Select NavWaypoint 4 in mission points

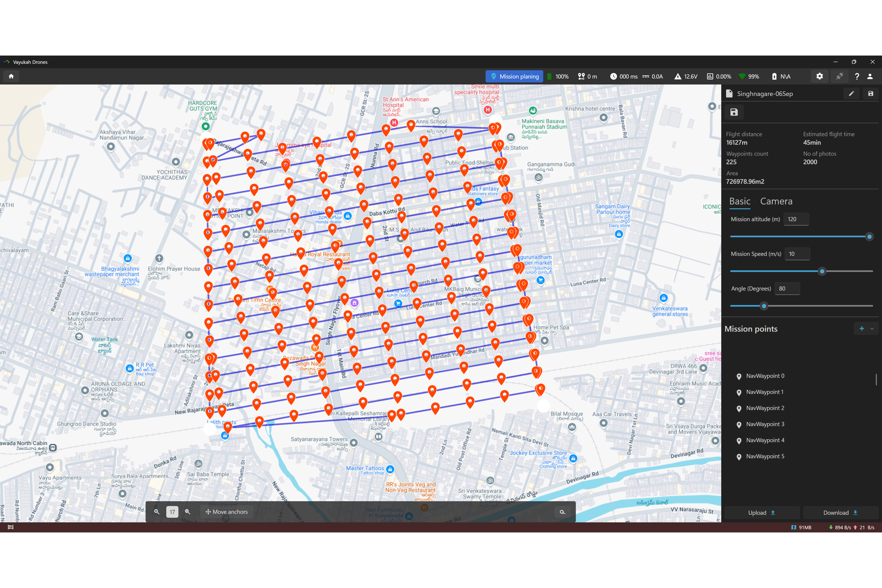tap(765, 440)
